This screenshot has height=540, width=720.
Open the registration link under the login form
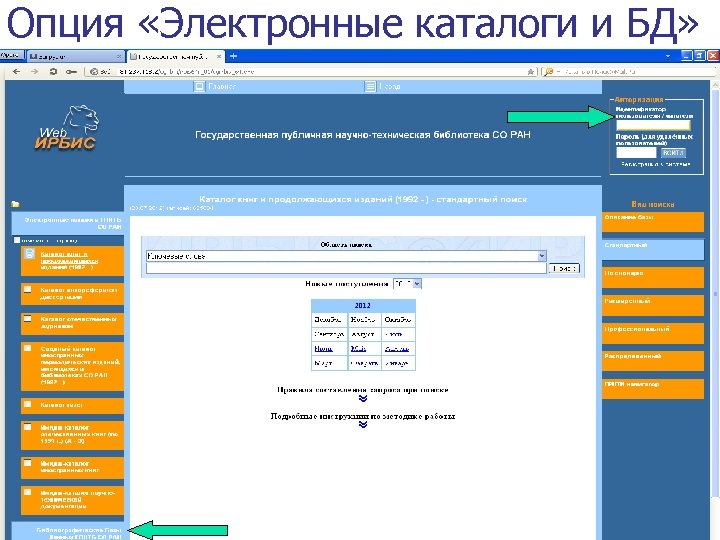tap(656, 164)
